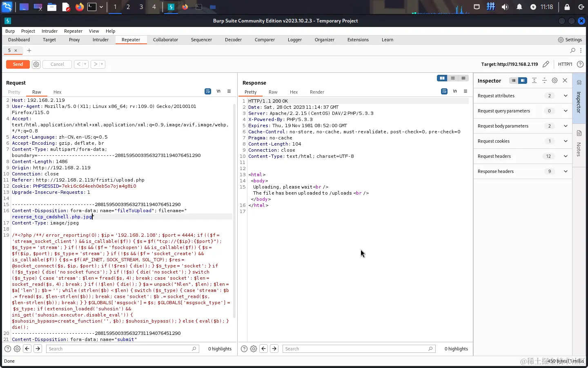Toggle response word wrap icon
This screenshot has height=368, width=588.
click(x=444, y=91)
